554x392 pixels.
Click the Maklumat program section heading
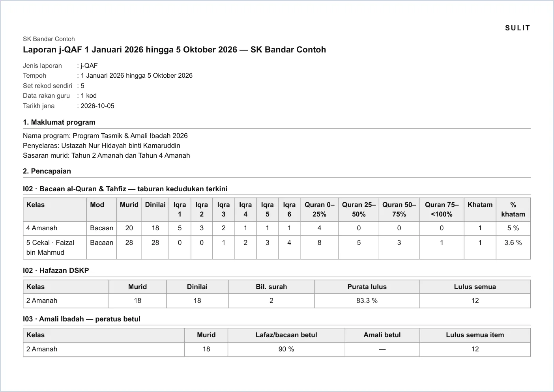click(59, 122)
